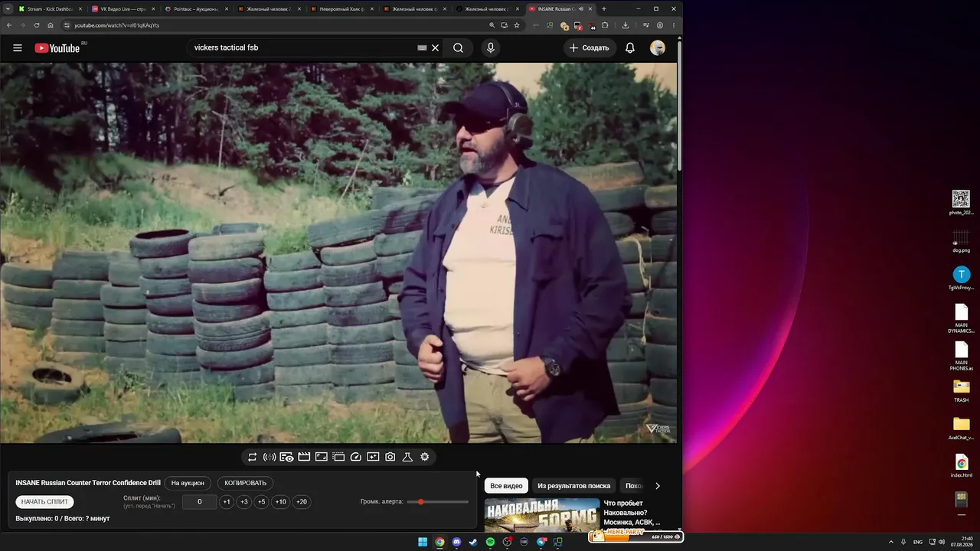Viewport: 980px width, 551px height.
Task: Open the browser home page
Action: click(x=51, y=25)
